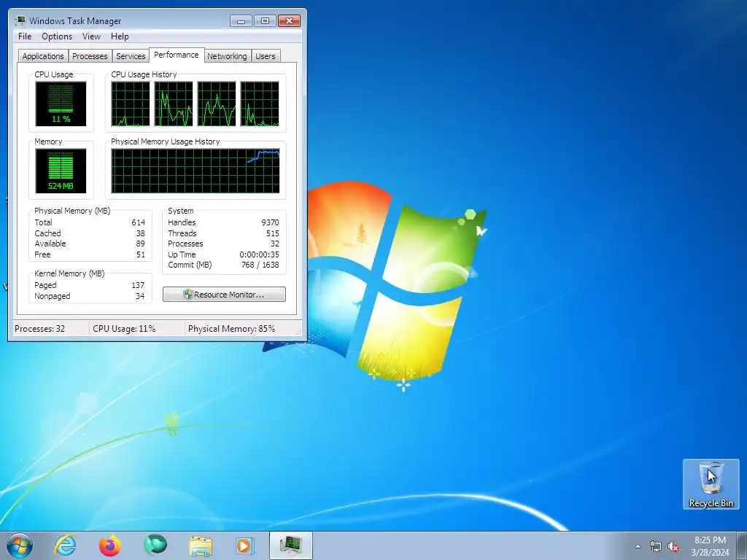
Task: Select Task Manager taskbar button
Action: pos(290,545)
